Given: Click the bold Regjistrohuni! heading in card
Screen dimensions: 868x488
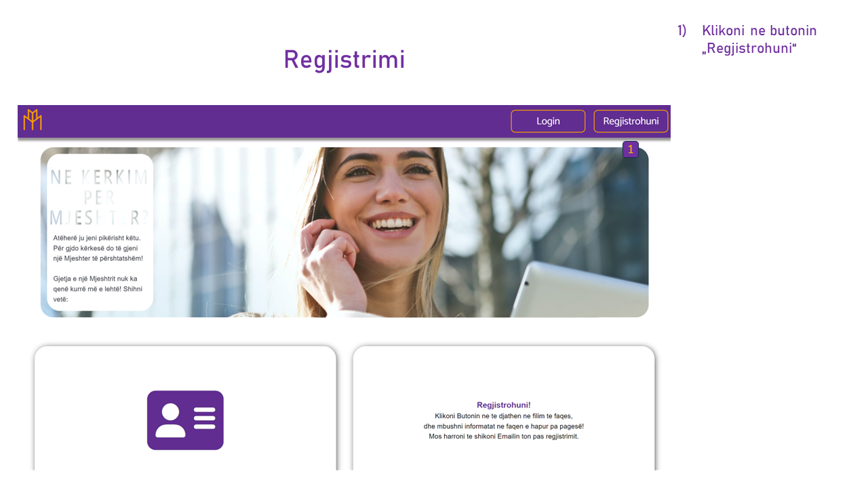Looking at the screenshot, I should pos(504,405).
